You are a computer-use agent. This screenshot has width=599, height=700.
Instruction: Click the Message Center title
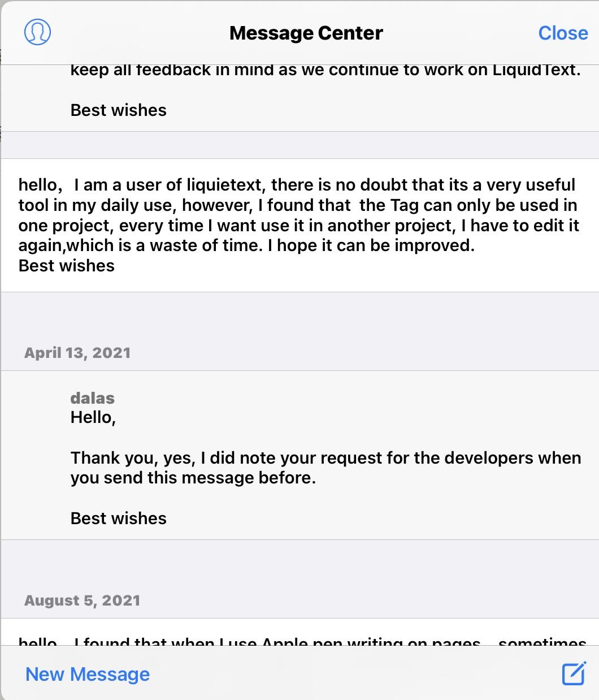point(306,33)
